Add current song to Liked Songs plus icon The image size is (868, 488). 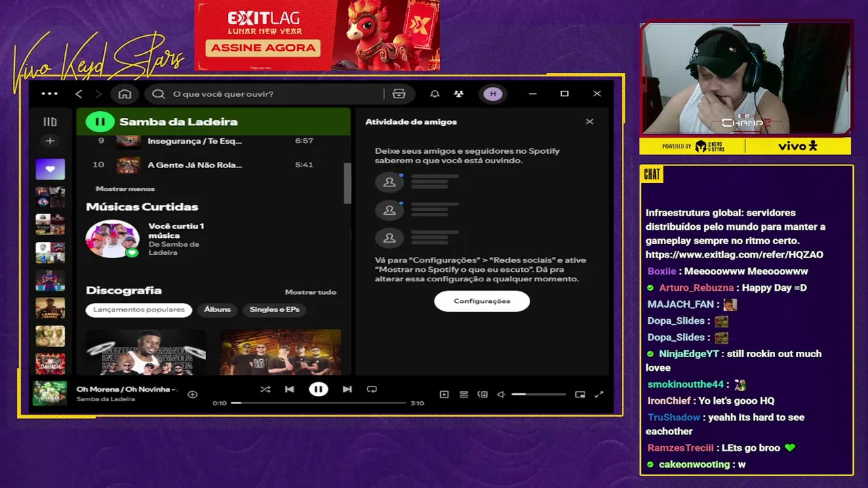click(x=193, y=394)
